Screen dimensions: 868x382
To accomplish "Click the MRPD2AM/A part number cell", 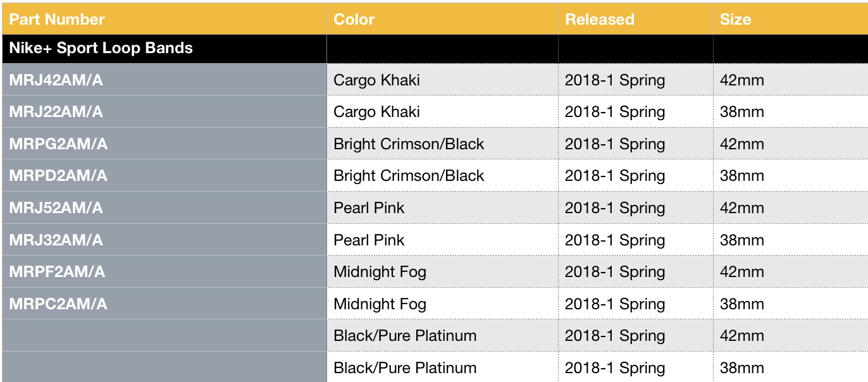I will (58, 176).
